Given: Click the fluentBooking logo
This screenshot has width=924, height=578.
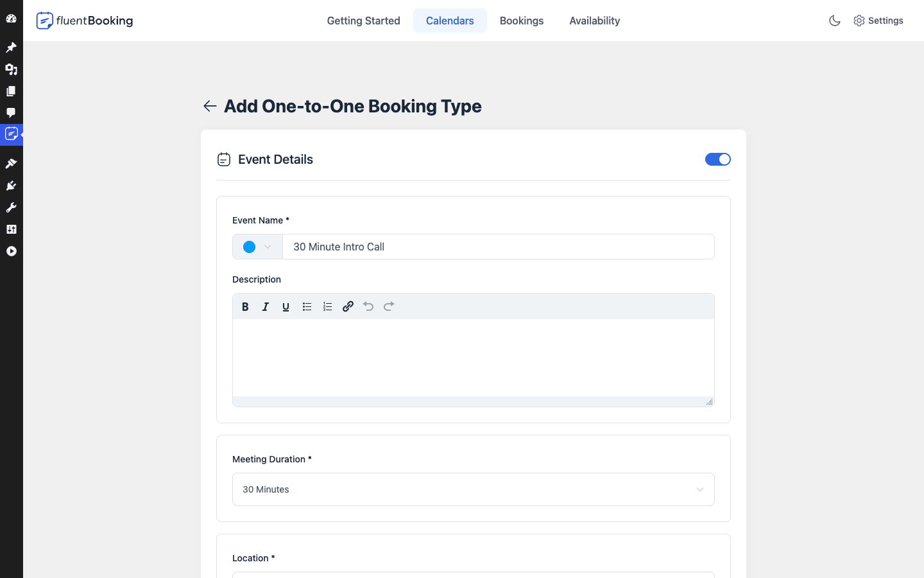Looking at the screenshot, I should pos(85,21).
